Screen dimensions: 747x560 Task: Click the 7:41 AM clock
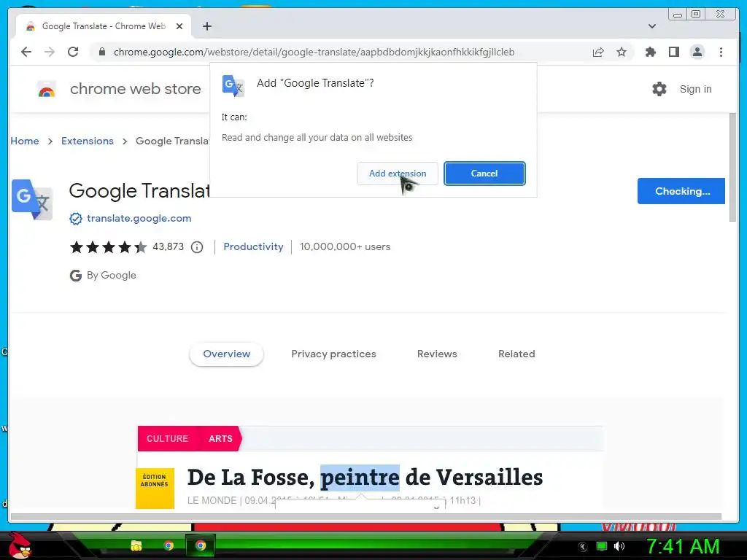[x=683, y=546]
